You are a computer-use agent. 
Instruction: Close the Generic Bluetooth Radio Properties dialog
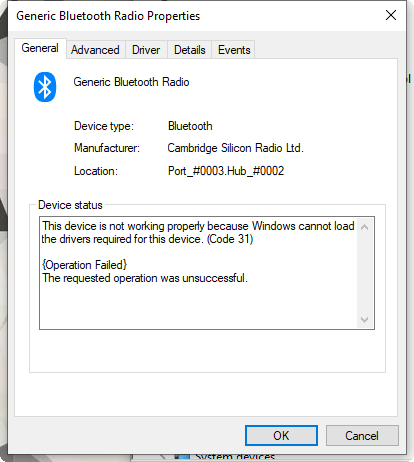(x=391, y=15)
